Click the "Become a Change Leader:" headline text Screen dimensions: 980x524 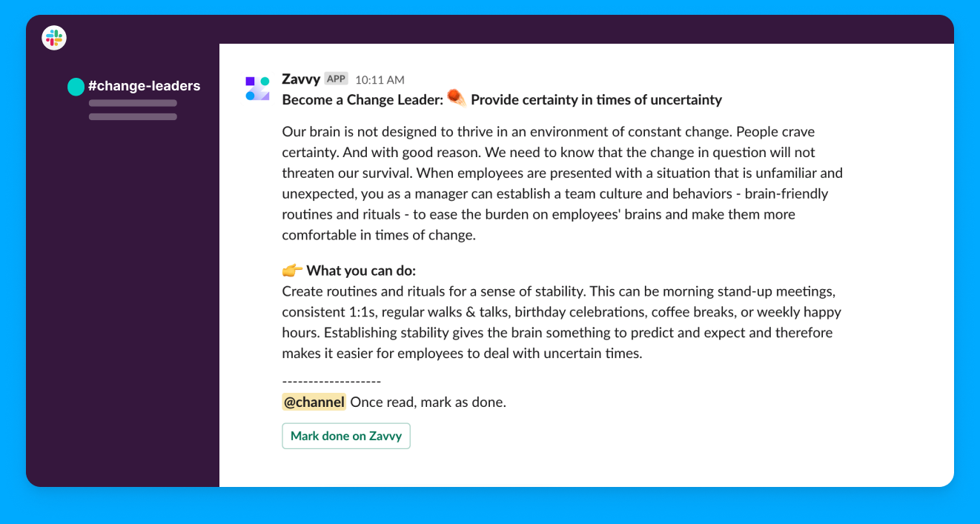click(x=362, y=100)
